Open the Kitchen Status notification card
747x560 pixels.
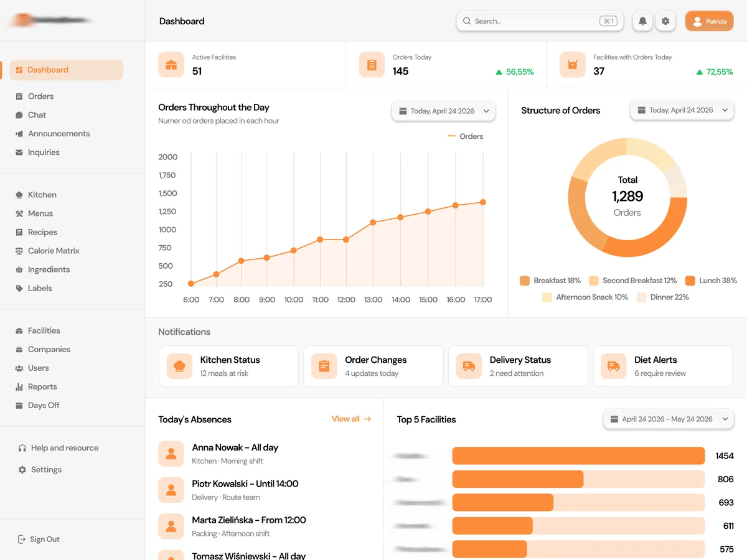pos(228,366)
